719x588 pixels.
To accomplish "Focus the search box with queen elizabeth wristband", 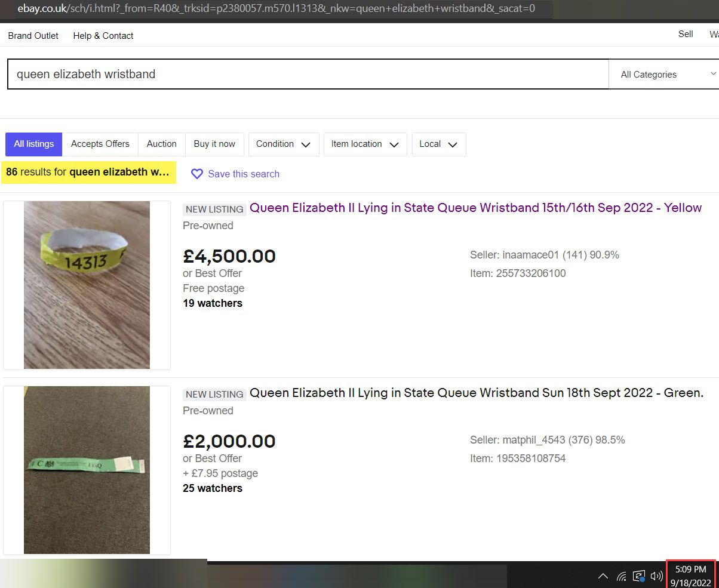I will 308,75.
